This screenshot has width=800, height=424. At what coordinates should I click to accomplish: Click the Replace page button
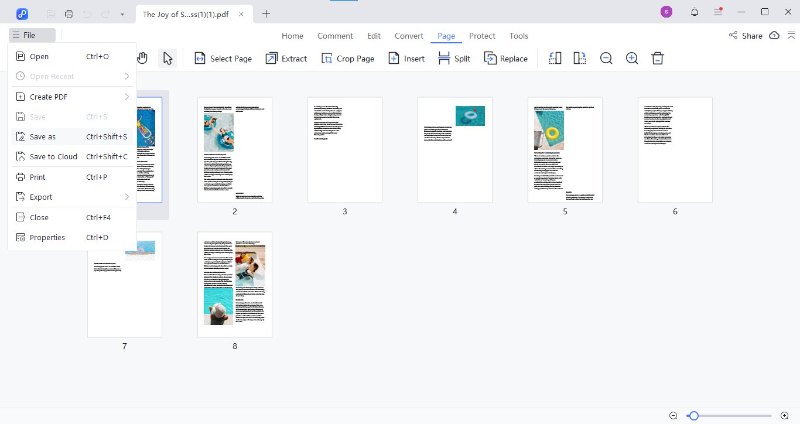coord(506,59)
